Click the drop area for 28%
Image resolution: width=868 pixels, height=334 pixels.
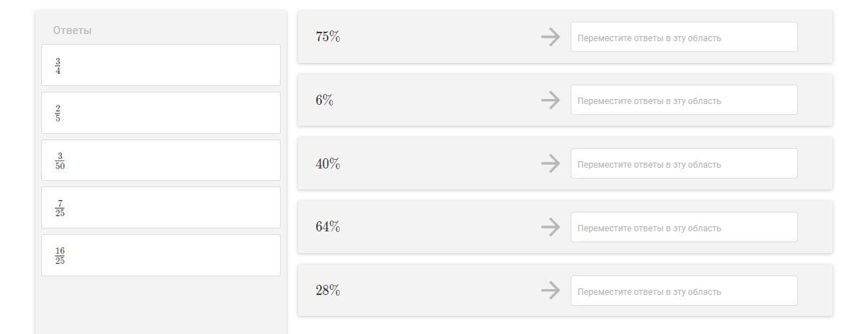[684, 291]
